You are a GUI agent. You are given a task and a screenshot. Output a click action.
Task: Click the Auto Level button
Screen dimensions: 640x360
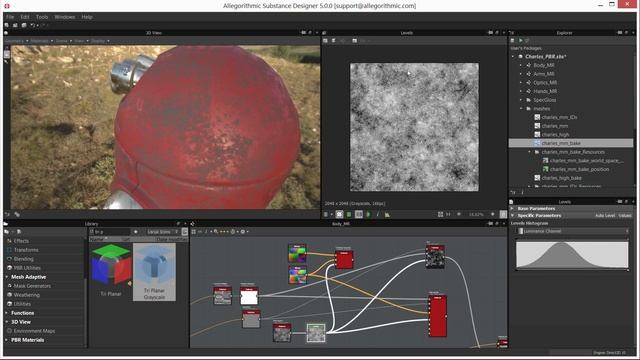click(605, 216)
